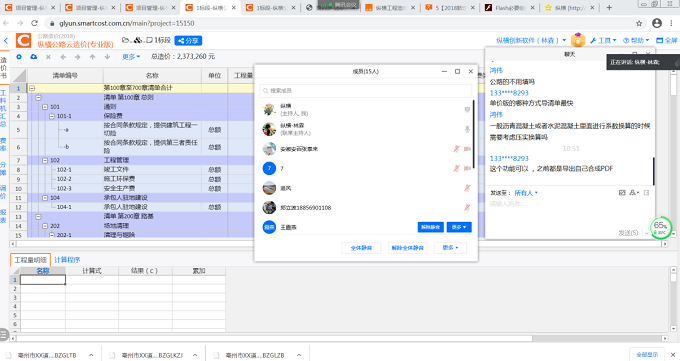The image size is (680, 361).
Task: Collapse the 101-1 保险费 tree node
Action: coord(52,116)
